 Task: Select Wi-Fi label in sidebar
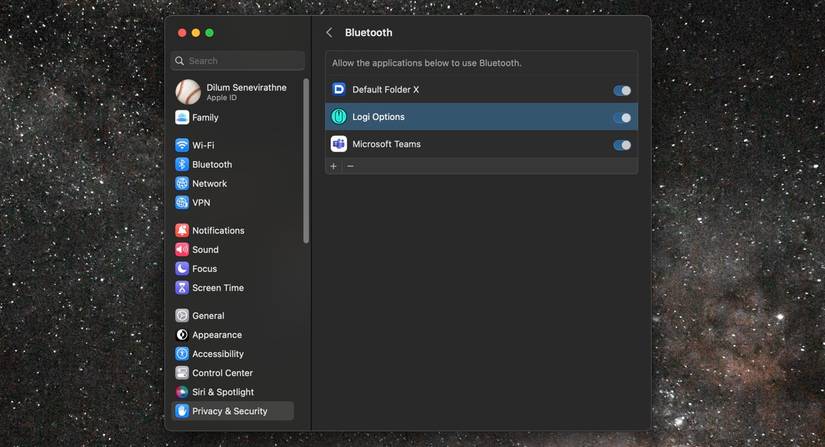click(203, 145)
